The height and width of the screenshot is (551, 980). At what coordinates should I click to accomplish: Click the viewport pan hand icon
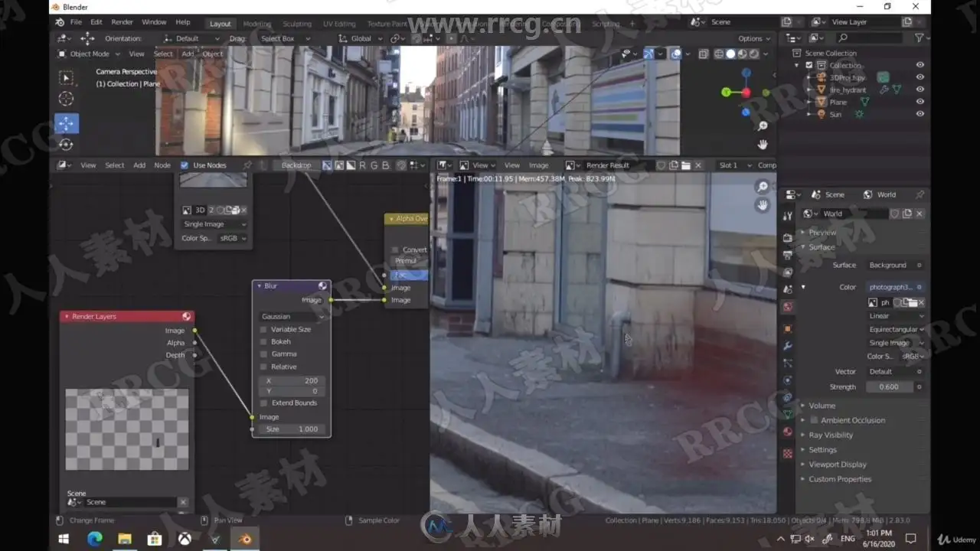(763, 144)
